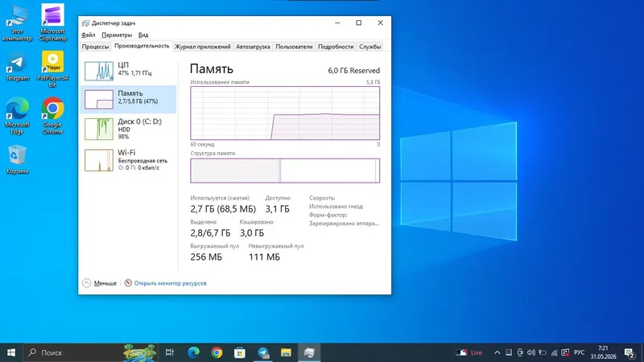The height and width of the screenshot is (362, 644).
Task: Click the Выгружаемый пул value 256 МБ
Action: (206, 257)
